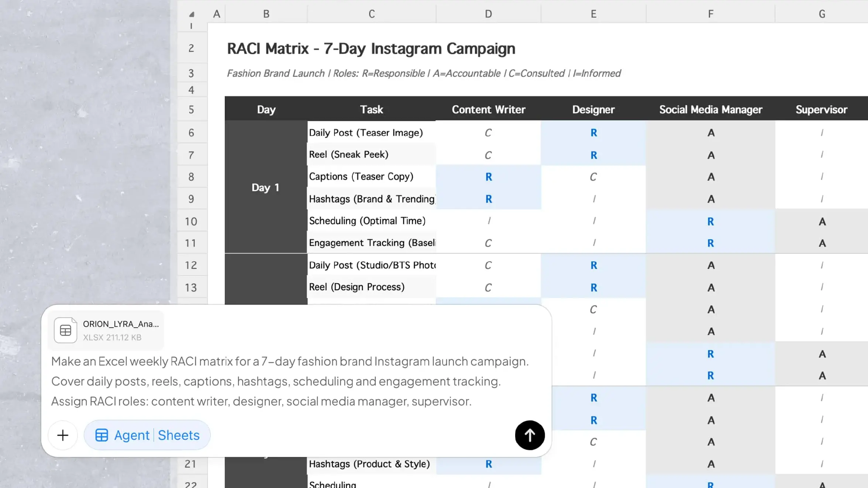The height and width of the screenshot is (488, 868).
Task: Click Social Media Manager A for Hashtags Brand row
Action: click(710, 199)
